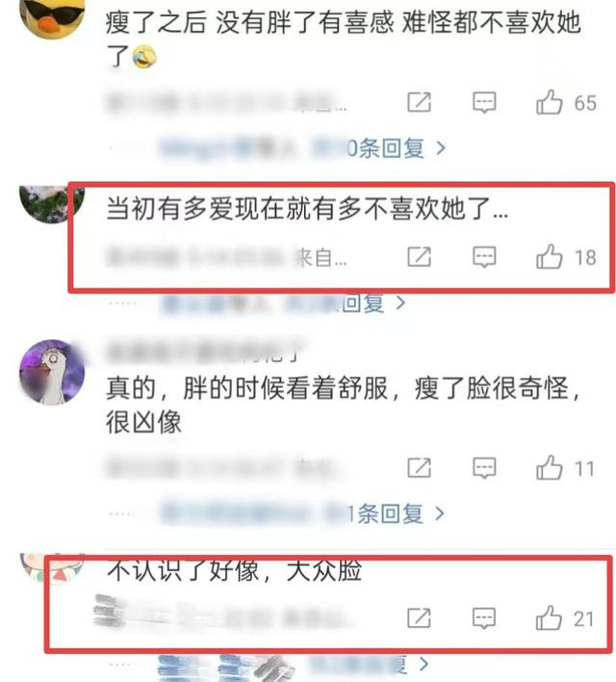Repost the comment 不认识了好像，大众脸
The height and width of the screenshot is (682, 616).
[x=419, y=618]
